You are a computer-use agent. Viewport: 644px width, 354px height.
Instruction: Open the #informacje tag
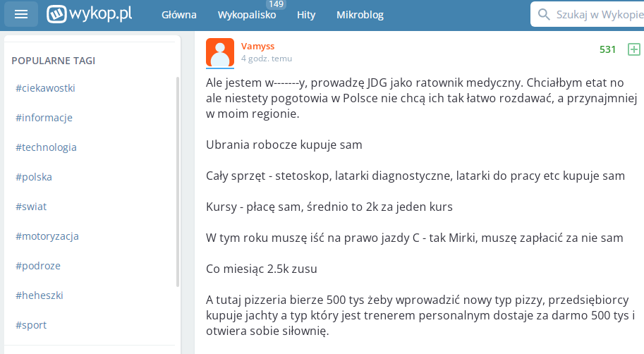[44, 118]
